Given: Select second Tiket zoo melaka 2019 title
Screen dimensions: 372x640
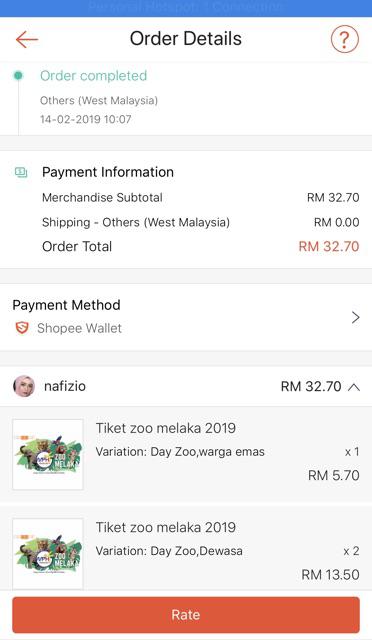Looking at the screenshot, I should pyautogui.click(x=166, y=527).
